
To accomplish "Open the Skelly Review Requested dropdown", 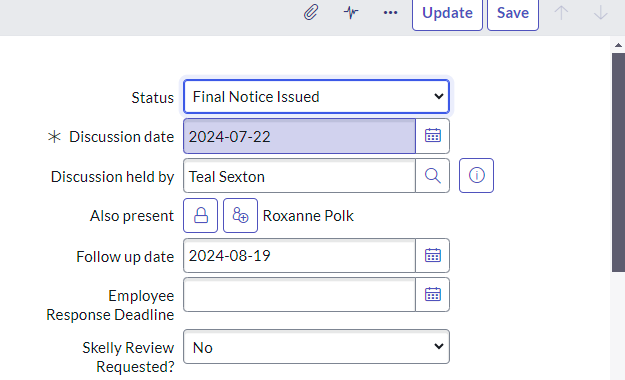I will pos(316,347).
